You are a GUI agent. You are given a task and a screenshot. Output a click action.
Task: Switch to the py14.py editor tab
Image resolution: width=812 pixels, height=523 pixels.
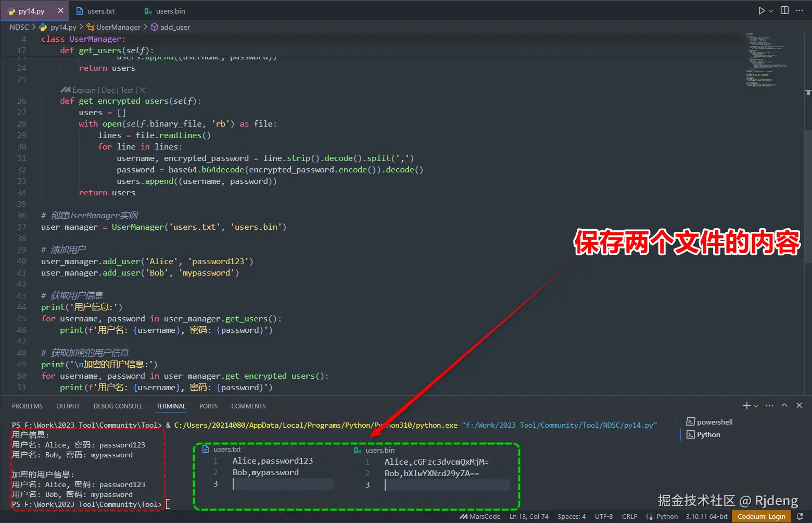coord(34,11)
